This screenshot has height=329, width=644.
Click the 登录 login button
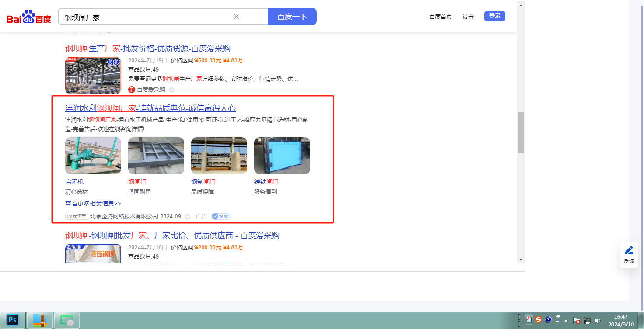pyautogui.click(x=495, y=16)
